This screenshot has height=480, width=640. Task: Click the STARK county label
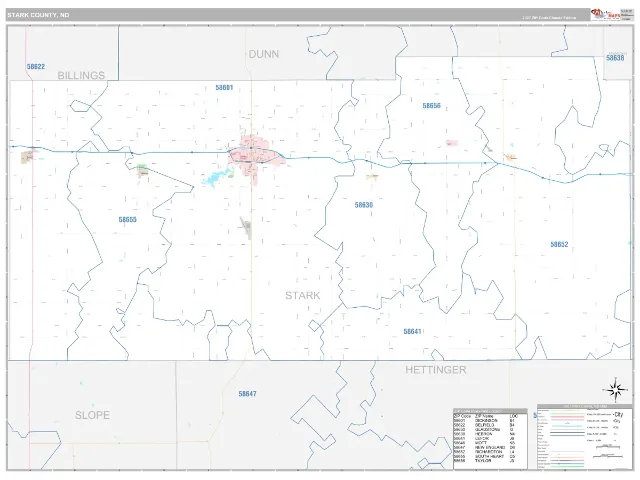pyautogui.click(x=302, y=296)
